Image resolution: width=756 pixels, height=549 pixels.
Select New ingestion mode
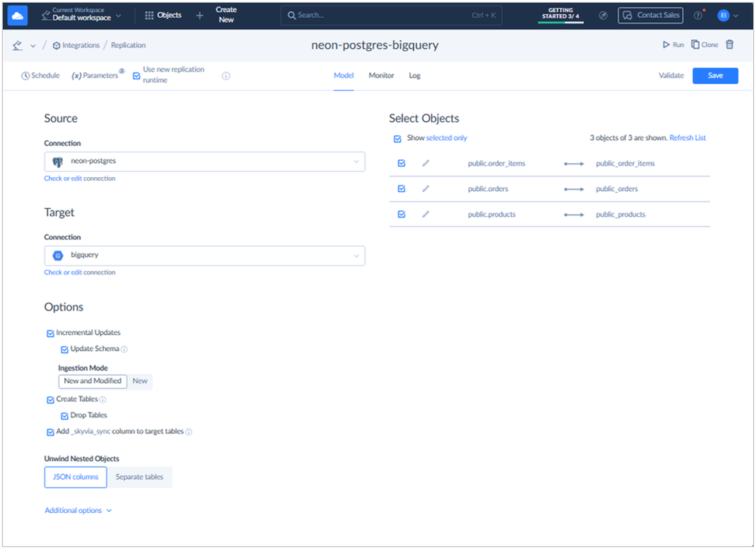click(140, 381)
